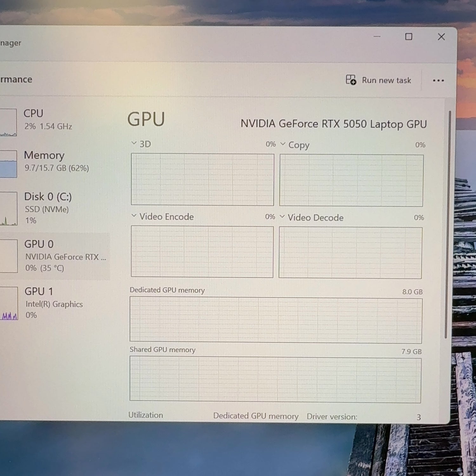Click the Dedicated GPU memory graph

pyautogui.click(x=276, y=320)
